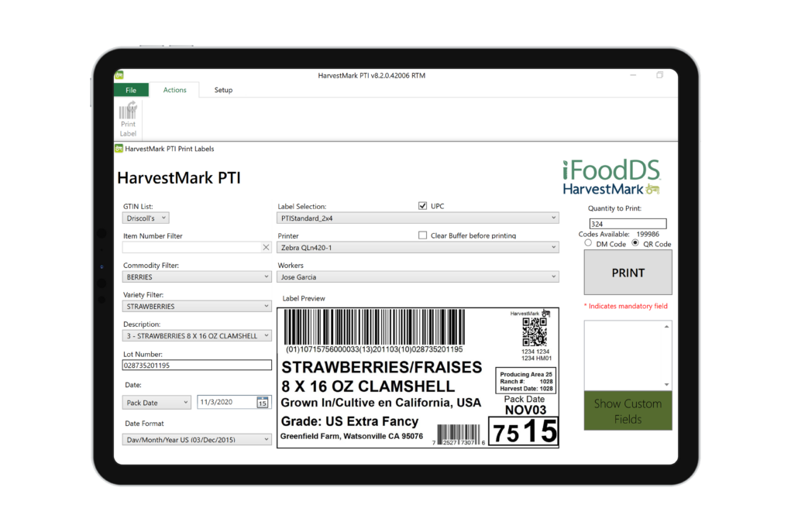Switch to the Actions tab
798x532 pixels.
174,90
